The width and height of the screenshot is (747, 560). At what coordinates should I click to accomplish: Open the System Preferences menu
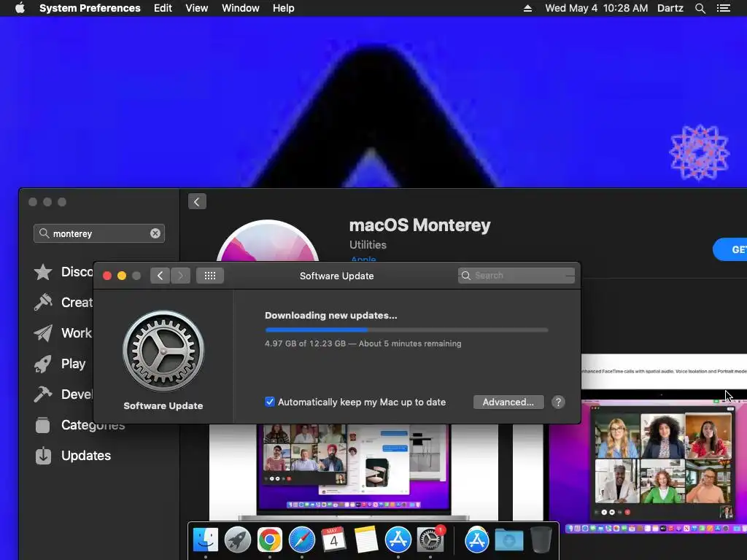90,8
